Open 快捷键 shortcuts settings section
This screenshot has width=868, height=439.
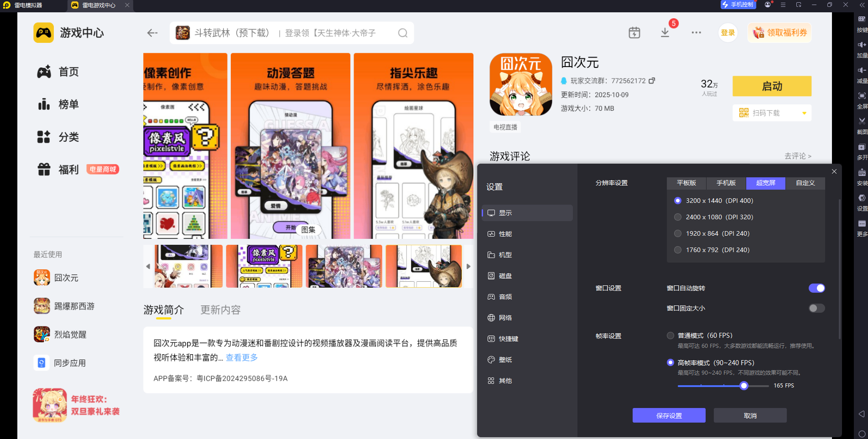(527, 339)
